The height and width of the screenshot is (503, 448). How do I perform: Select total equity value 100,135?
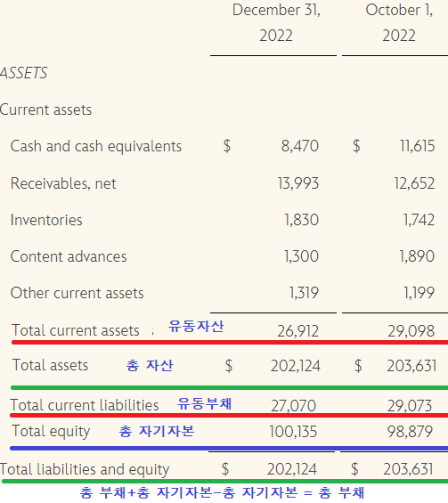click(x=293, y=432)
